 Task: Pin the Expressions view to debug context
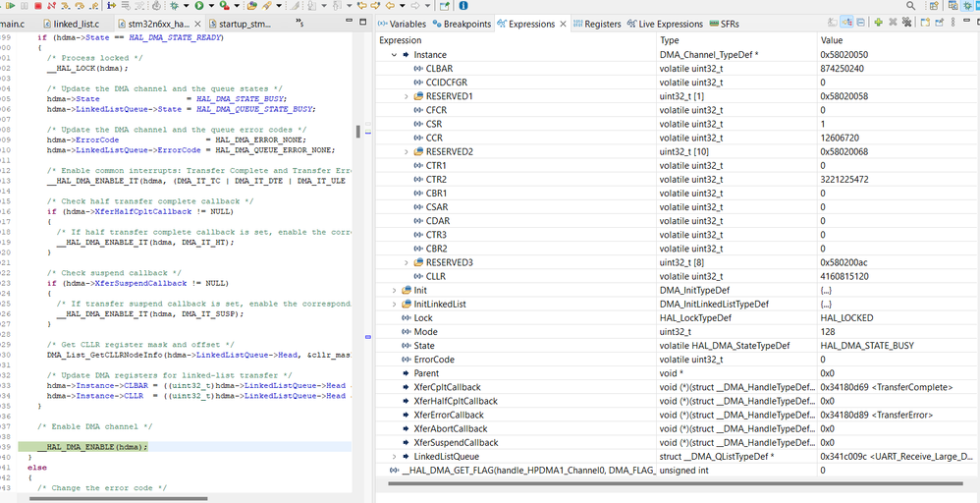point(940,22)
